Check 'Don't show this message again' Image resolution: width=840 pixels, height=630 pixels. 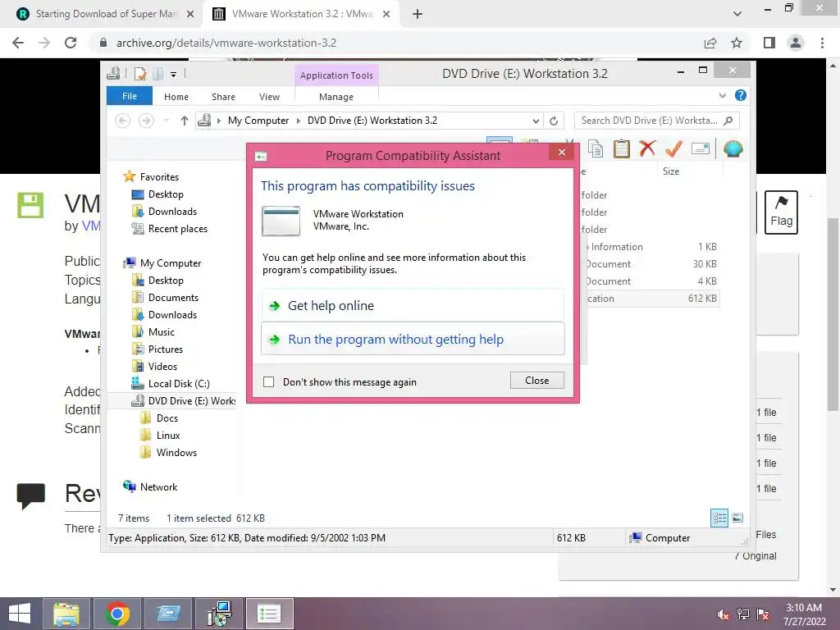click(269, 382)
